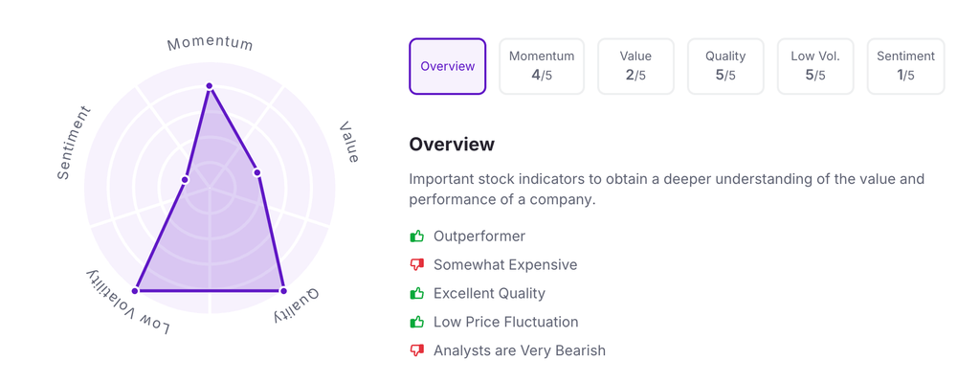Click the Outperformer indicator text
This screenshot has height=383, width=980.
[479, 237]
